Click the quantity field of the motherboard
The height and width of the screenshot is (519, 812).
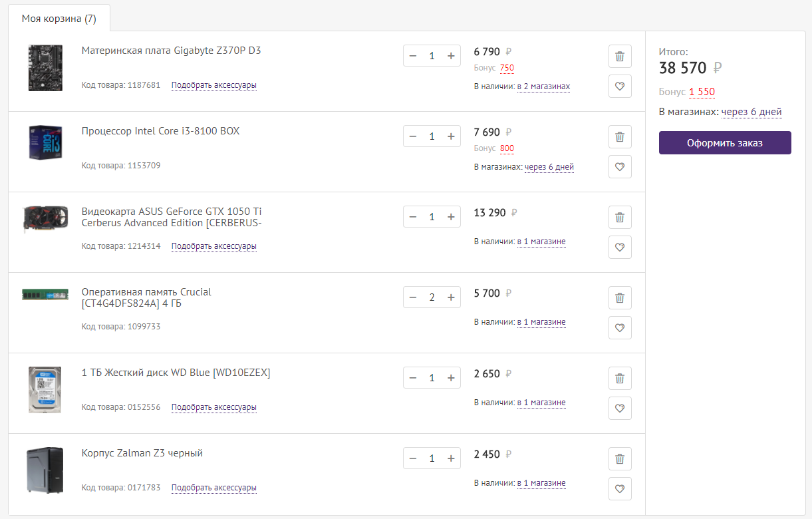click(432, 56)
